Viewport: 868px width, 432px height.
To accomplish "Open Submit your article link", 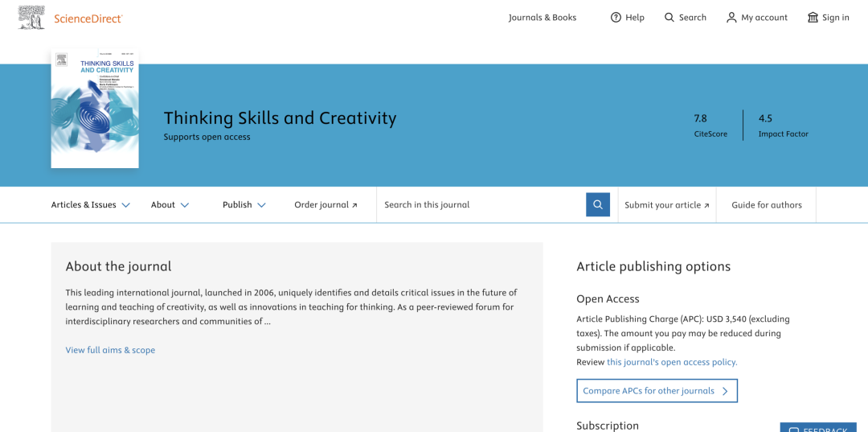I will point(667,205).
